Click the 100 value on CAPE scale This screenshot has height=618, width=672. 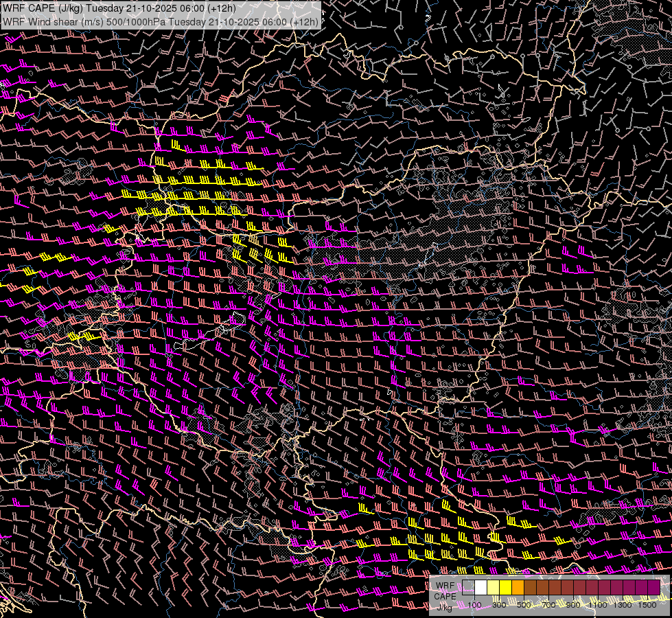tap(474, 606)
